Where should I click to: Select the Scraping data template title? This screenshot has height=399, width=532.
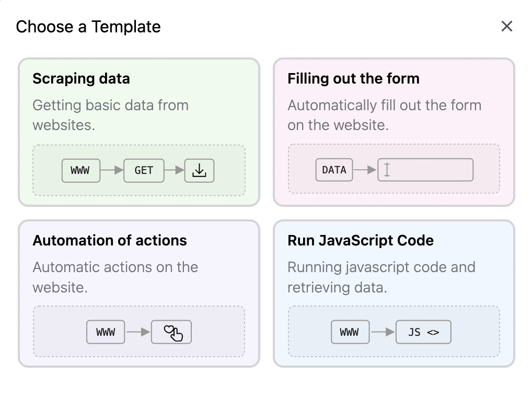point(81,79)
